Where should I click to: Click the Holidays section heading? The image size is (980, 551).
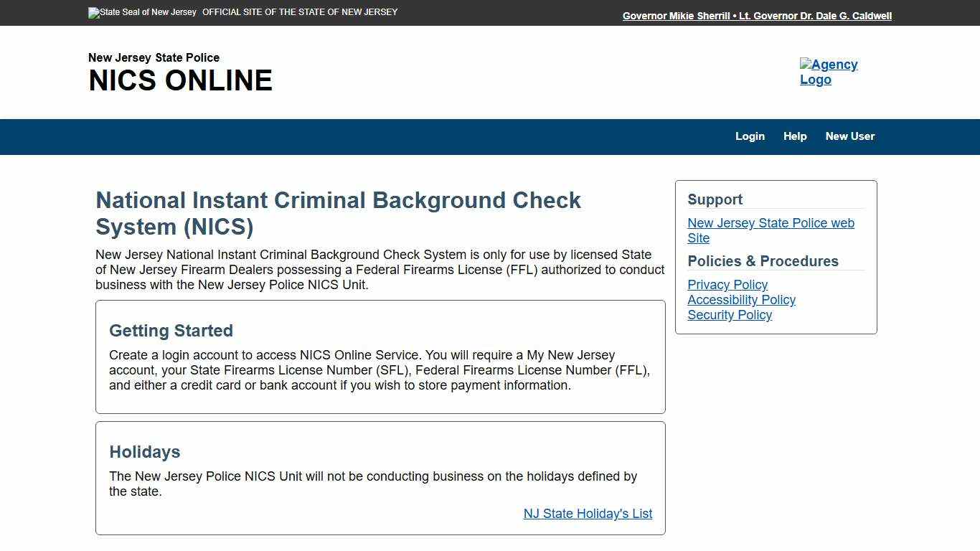point(144,452)
